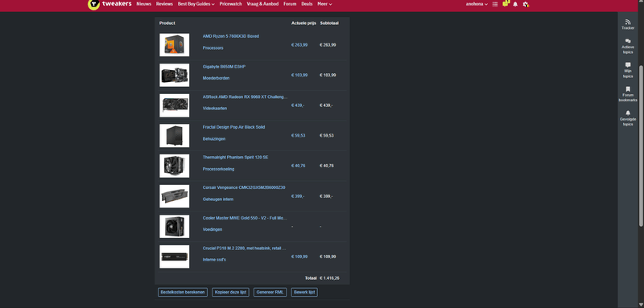Open the AMD Ryzen 5 7600X3D Boxed link

point(231,36)
